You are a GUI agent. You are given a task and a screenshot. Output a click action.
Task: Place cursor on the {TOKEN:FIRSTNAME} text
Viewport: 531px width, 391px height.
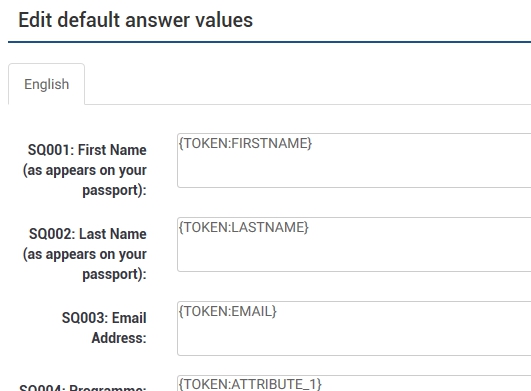(x=245, y=143)
